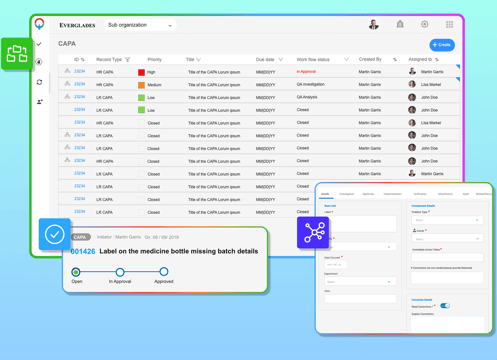Select the Open workflow step circle
This screenshot has width=497, height=360.
coord(76,272)
